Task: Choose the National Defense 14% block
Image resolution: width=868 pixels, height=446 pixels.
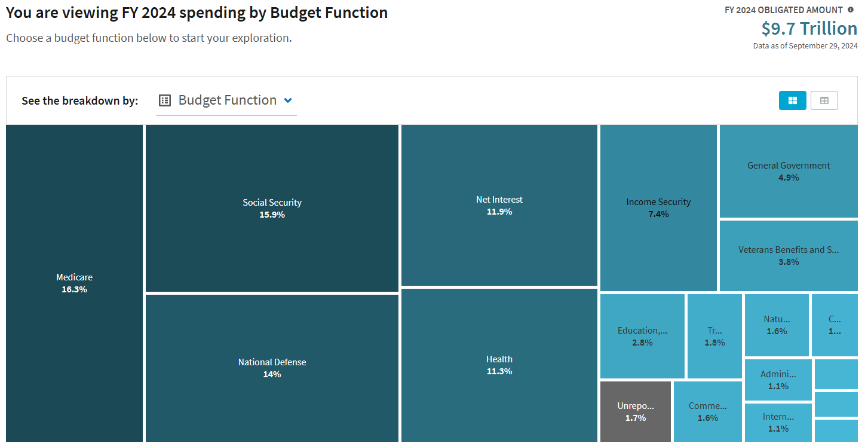Action: pyautogui.click(x=272, y=368)
